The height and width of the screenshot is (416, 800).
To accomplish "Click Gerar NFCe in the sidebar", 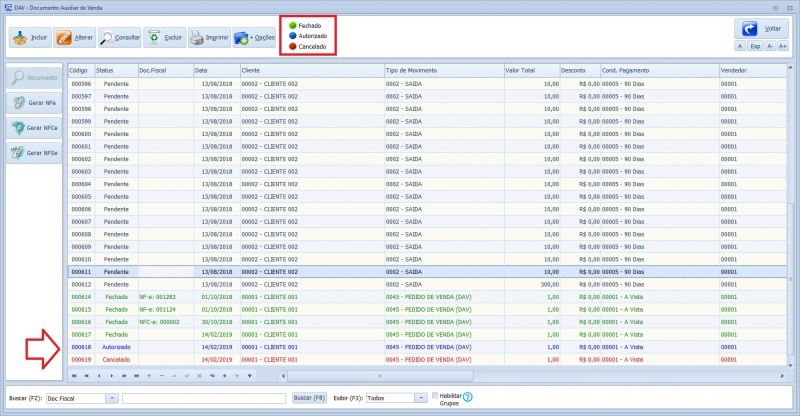I will point(34,128).
